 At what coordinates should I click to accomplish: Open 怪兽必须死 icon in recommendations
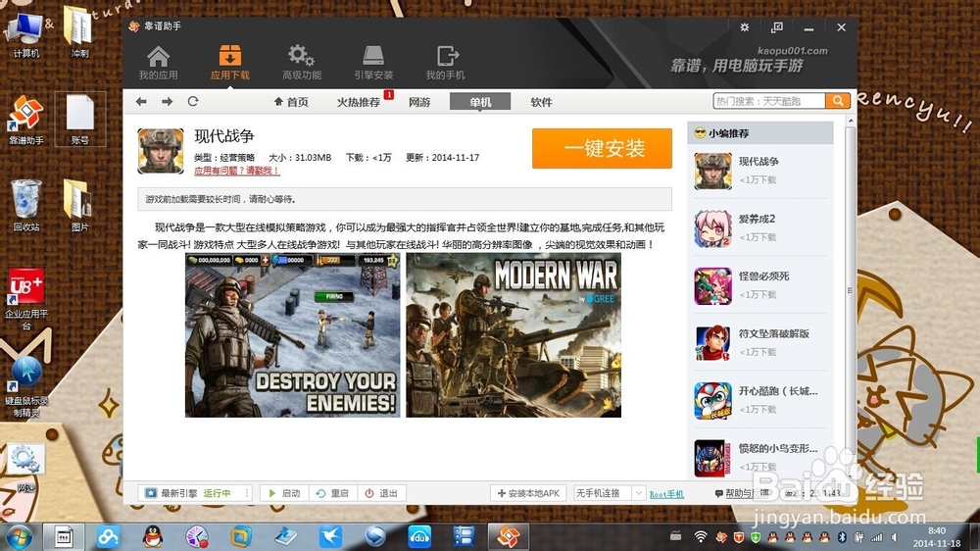[712, 286]
